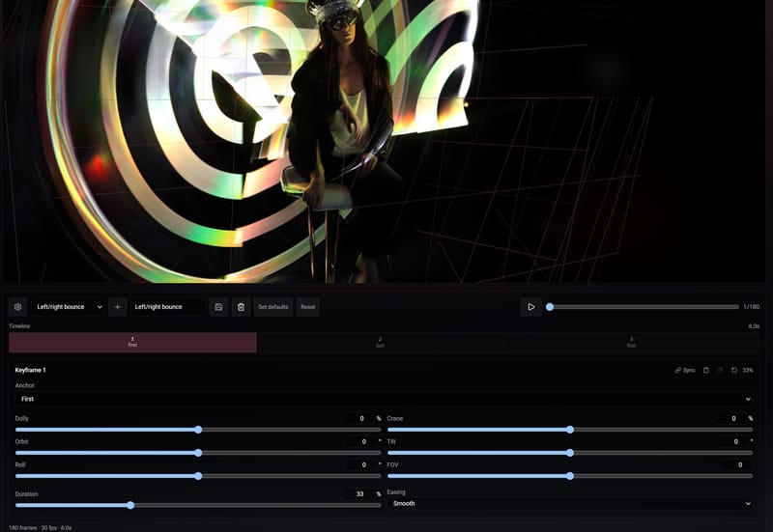This screenshot has width=773, height=532.
Task: Select keyframe 2 segment in the timeline
Action: coord(380,343)
